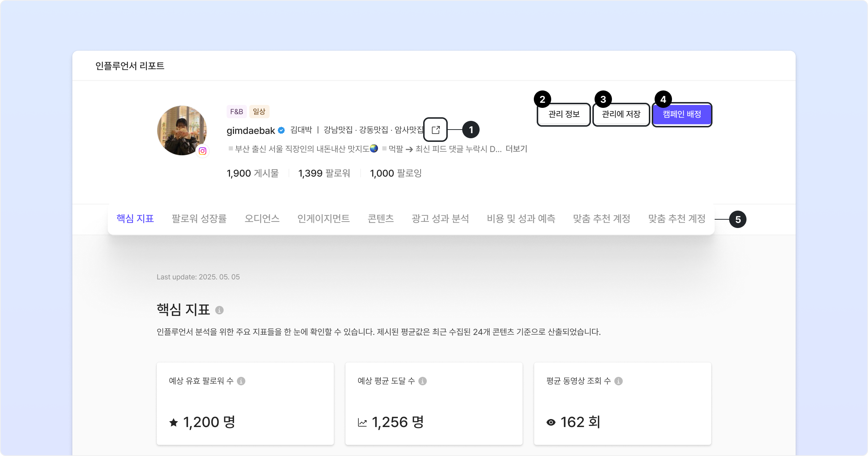Switch to the 오디언스 tab
This screenshot has height=456, width=868.
click(262, 219)
